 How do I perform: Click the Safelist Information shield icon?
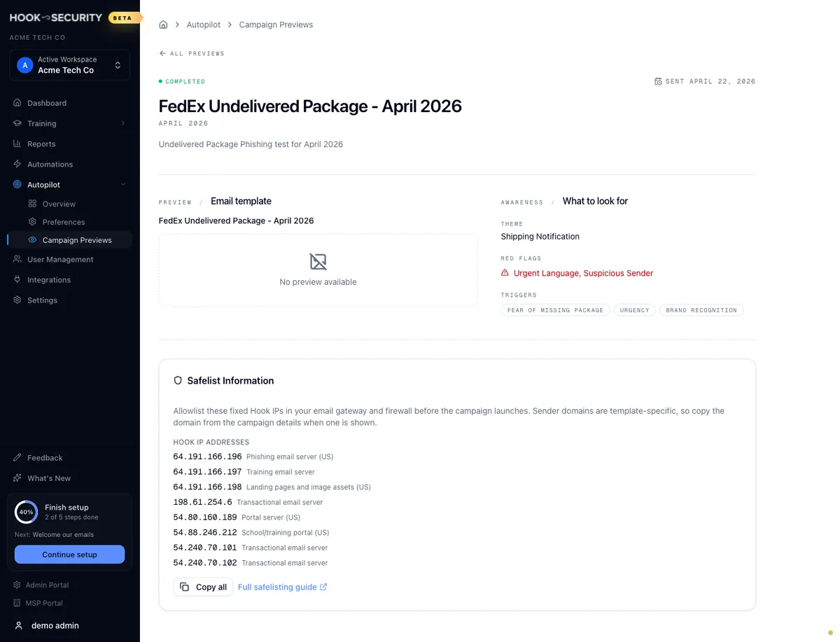tap(178, 381)
